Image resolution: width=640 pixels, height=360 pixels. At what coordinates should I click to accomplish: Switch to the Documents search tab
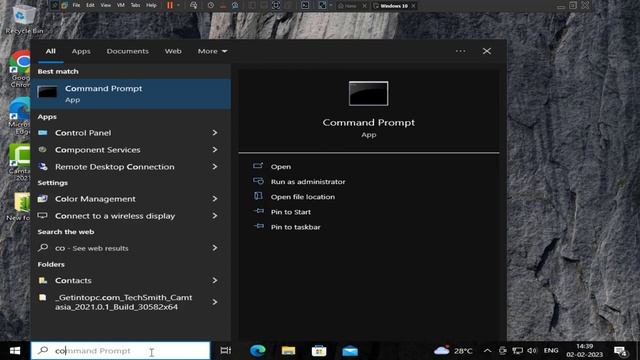click(128, 51)
